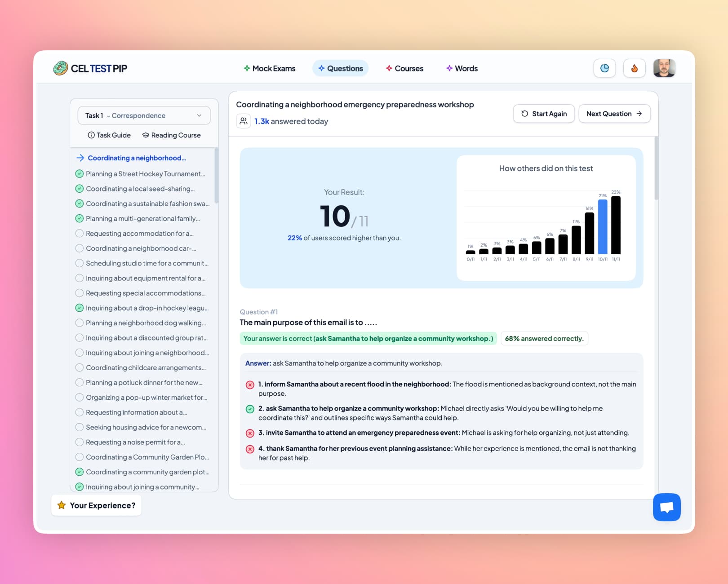Open the Mock Exams tab
Viewport: 728px width, 584px height.
pyautogui.click(x=269, y=68)
